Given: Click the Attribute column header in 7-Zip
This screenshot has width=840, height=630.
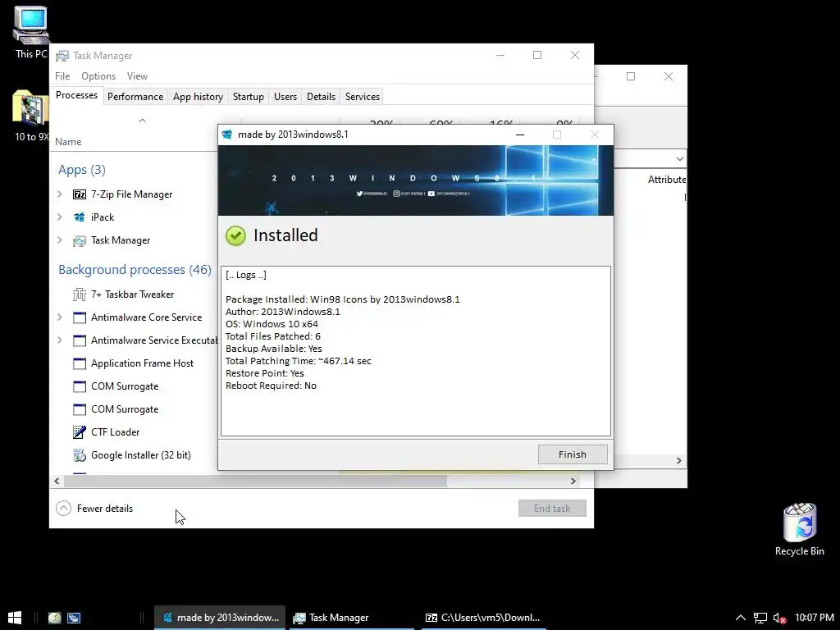Looking at the screenshot, I should (666, 180).
